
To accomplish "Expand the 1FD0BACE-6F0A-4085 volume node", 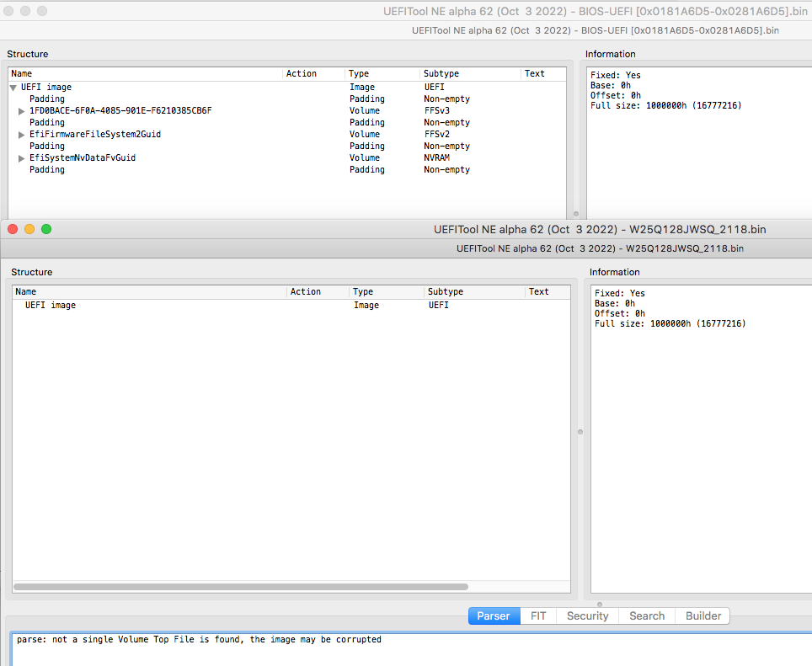I will 21,111.
